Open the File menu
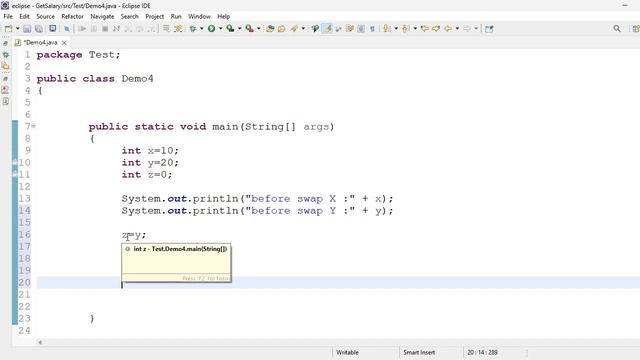 click(x=8, y=16)
